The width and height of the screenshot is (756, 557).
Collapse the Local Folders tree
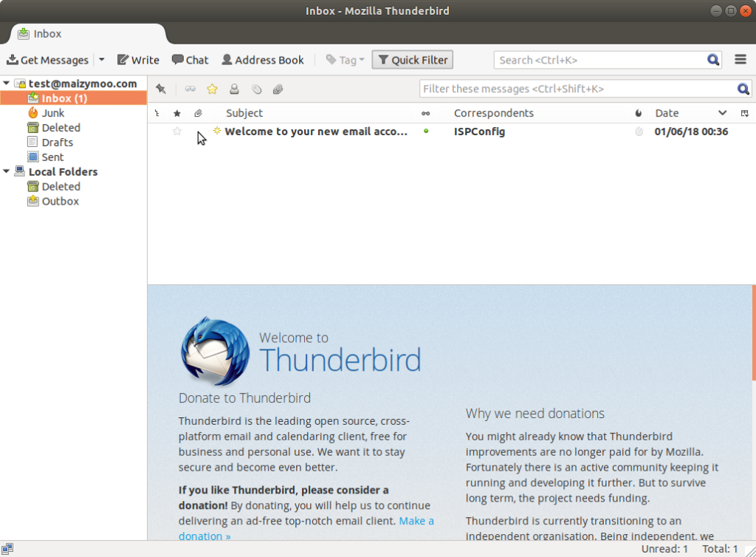[7, 171]
